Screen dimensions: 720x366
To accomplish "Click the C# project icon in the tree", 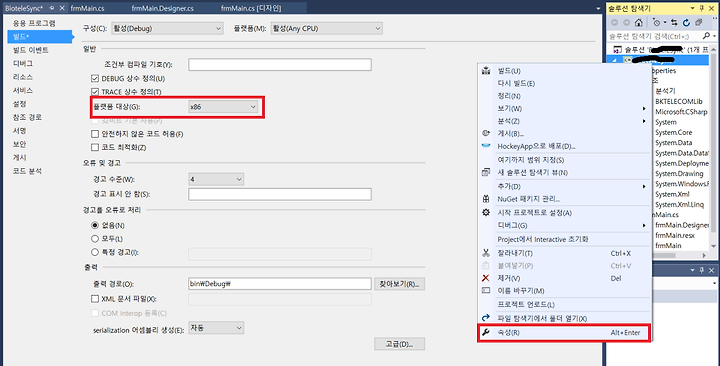I will click(627, 60).
